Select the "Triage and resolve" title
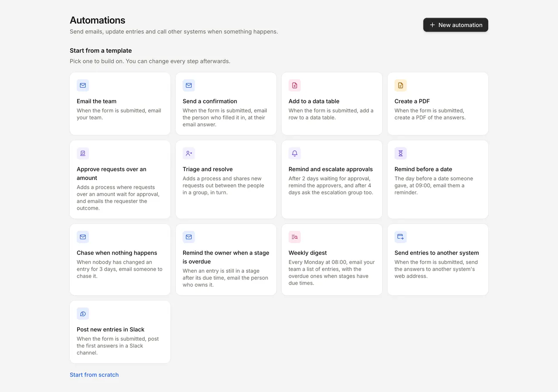Image resolution: width=558 pixels, height=392 pixels. pyautogui.click(x=208, y=169)
